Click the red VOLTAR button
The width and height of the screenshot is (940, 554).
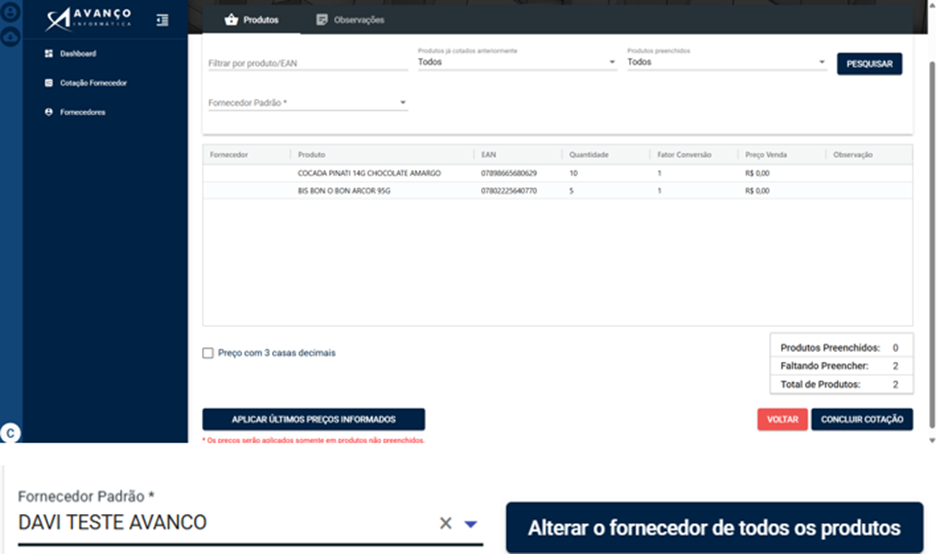pyautogui.click(x=782, y=419)
